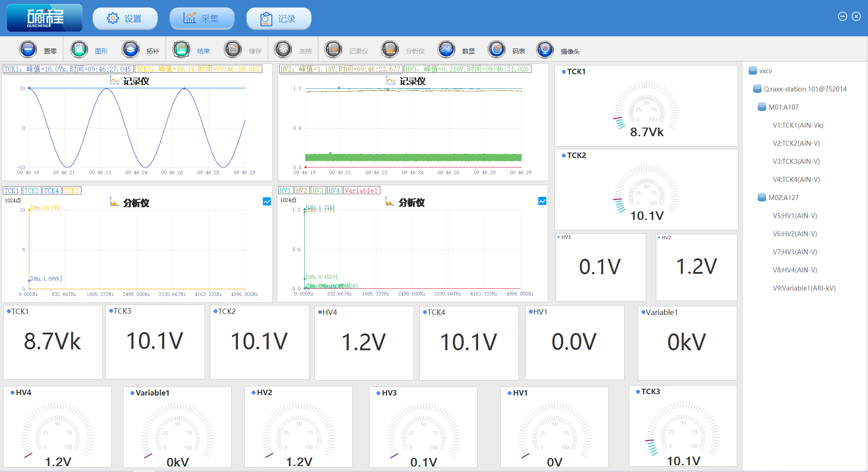Viewport: 868px width, 472px height.
Task: Click the TCK3 legend tag in analyzer chart
Action: (x=71, y=191)
